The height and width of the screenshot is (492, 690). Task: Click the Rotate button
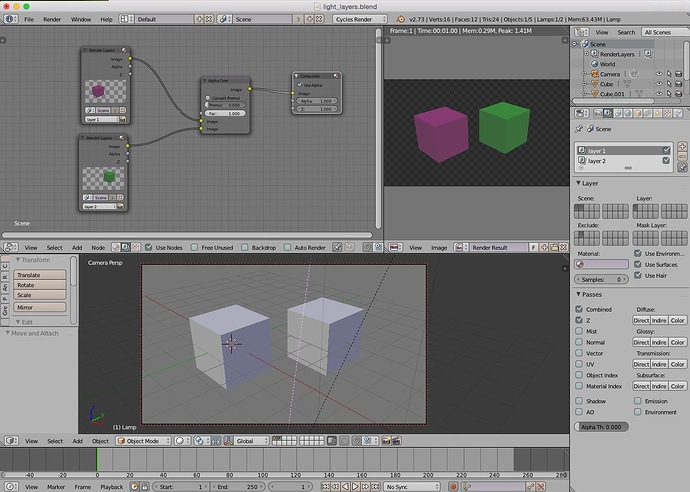[40, 285]
